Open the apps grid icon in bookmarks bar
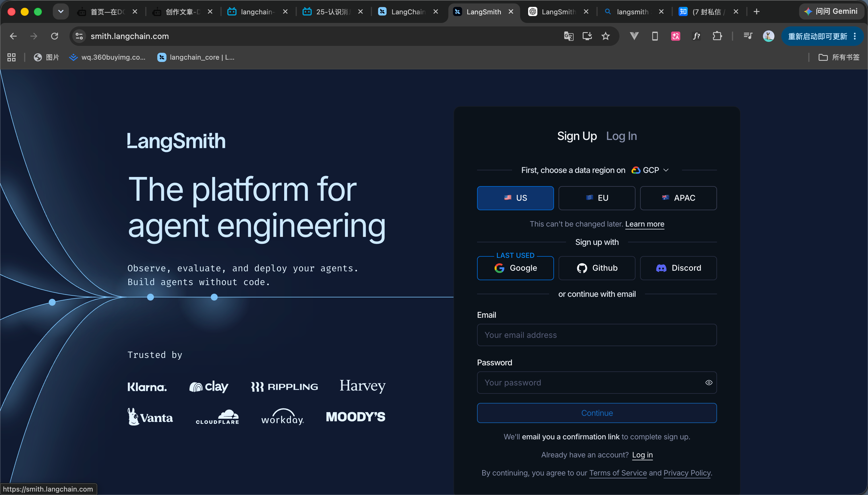This screenshot has width=868, height=495. pyautogui.click(x=11, y=57)
